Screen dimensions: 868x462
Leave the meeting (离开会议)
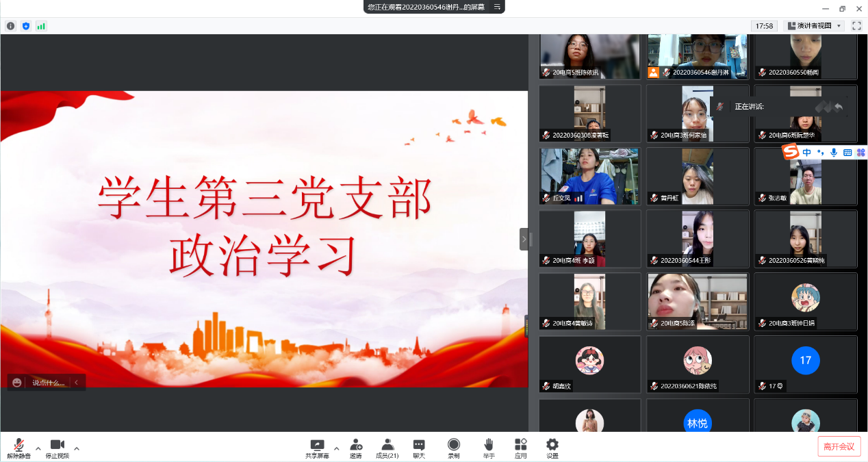pos(839,446)
